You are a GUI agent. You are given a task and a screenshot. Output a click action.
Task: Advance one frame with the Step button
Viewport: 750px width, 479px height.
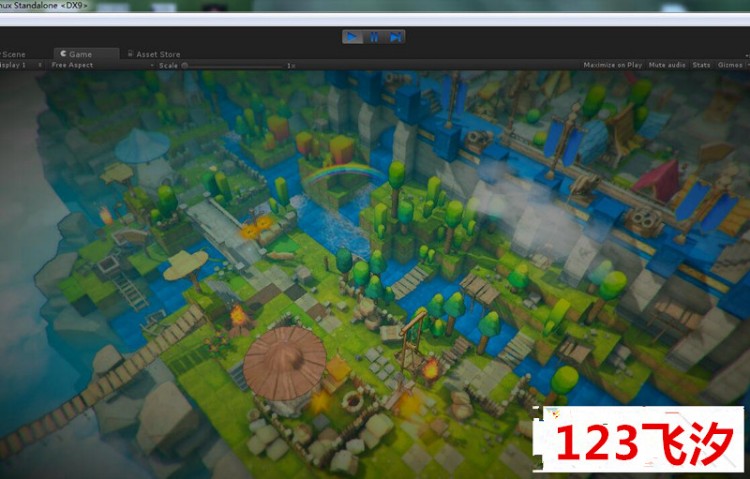coord(395,37)
